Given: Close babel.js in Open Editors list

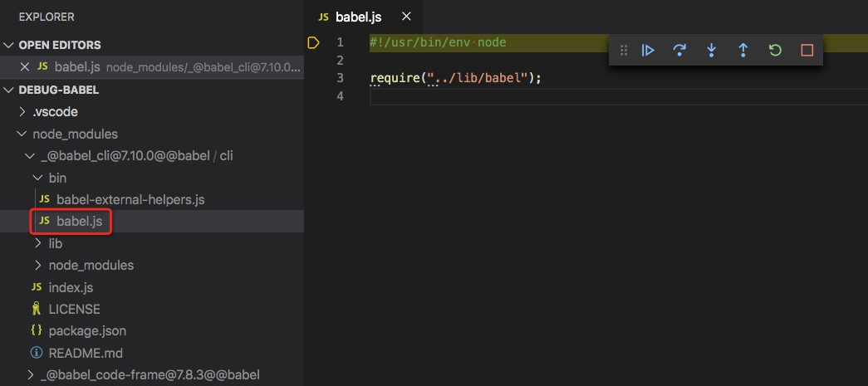Looking at the screenshot, I should point(24,67).
